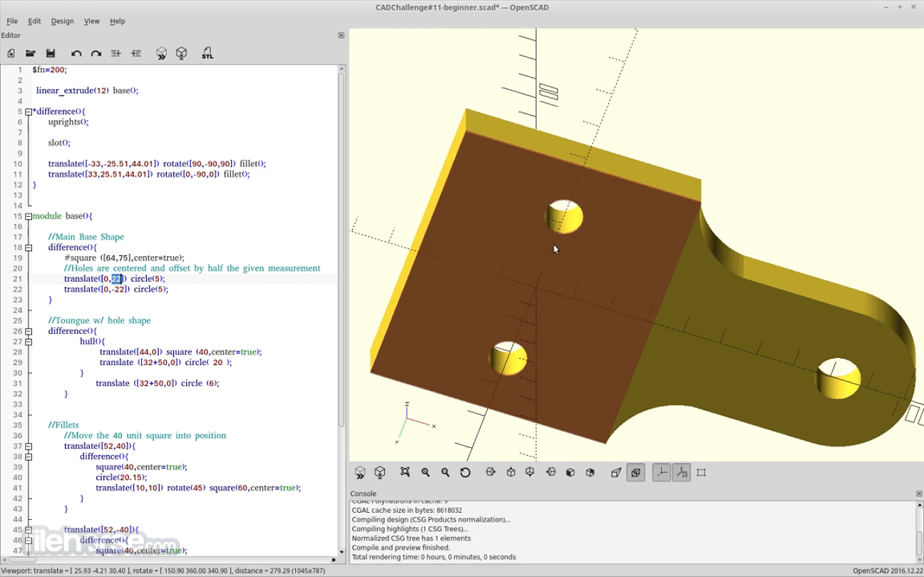Screen dimensions: 924x577
Task: Switch to Top view cube icon
Action: pyautogui.click(x=510, y=472)
